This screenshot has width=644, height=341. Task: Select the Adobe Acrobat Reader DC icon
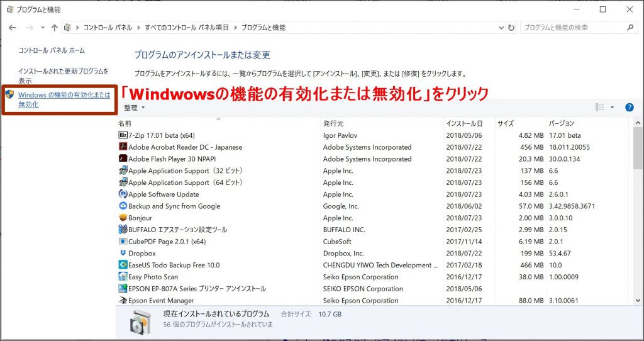[123, 147]
